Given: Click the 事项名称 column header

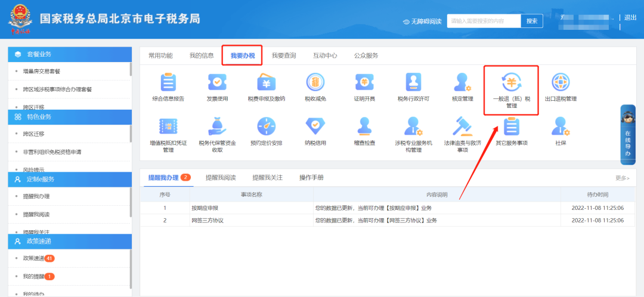Looking at the screenshot, I should (x=252, y=194).
